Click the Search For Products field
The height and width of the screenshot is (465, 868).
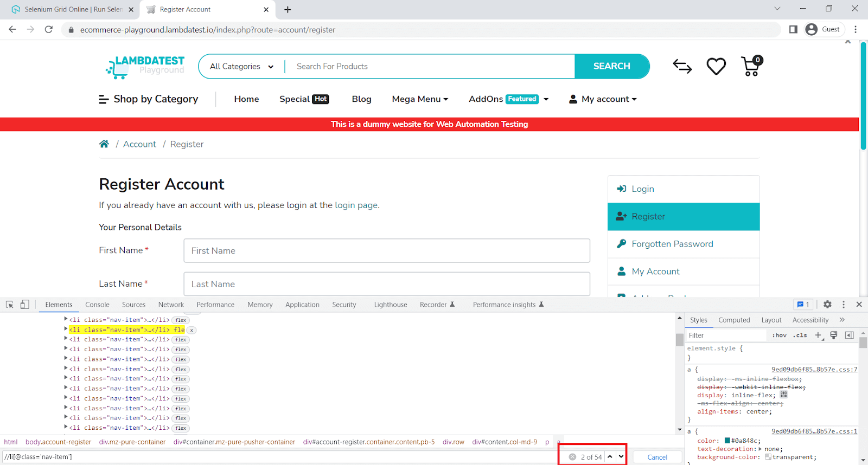pos(430,66)
